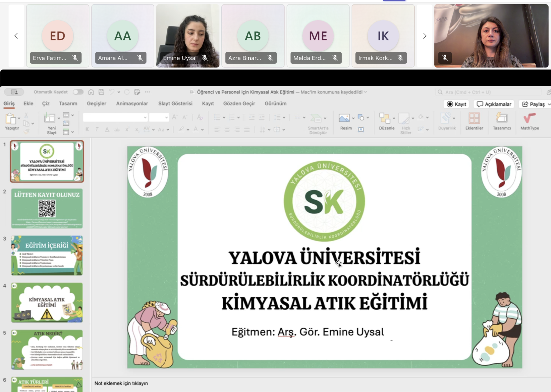Click the Açıklamalar comments button
This screenshot has height=392, width=551.
(494, 104)
